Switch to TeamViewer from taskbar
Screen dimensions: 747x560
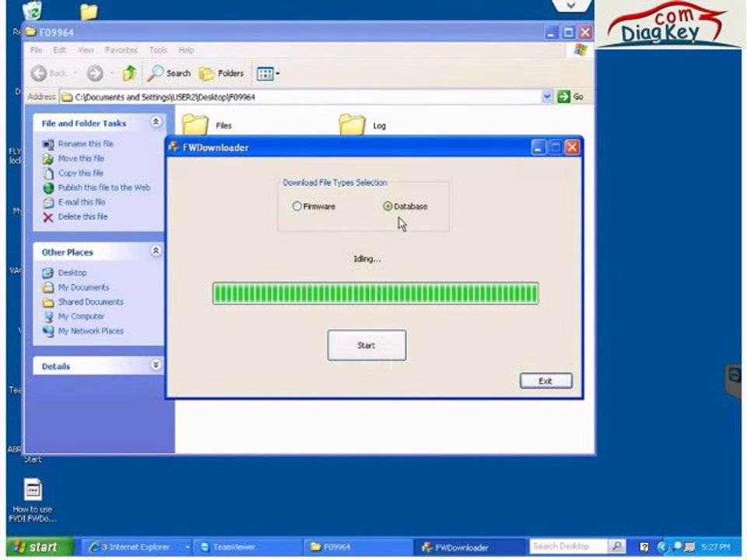[247, 547]
